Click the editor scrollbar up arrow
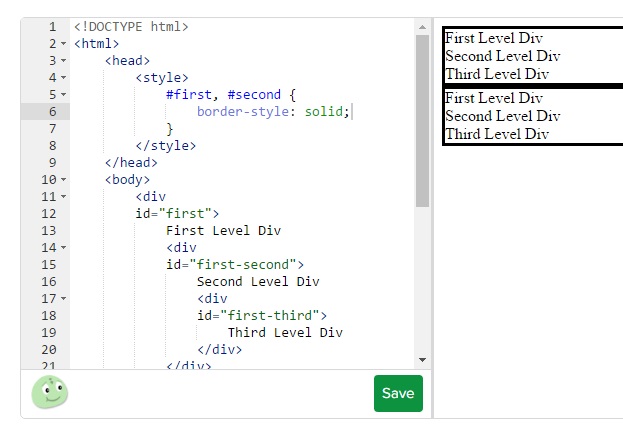The height and width of the screenshot is (441, 623). coord(422,27)
